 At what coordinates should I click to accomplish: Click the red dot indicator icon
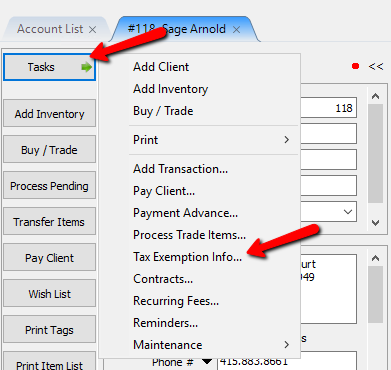355,66
